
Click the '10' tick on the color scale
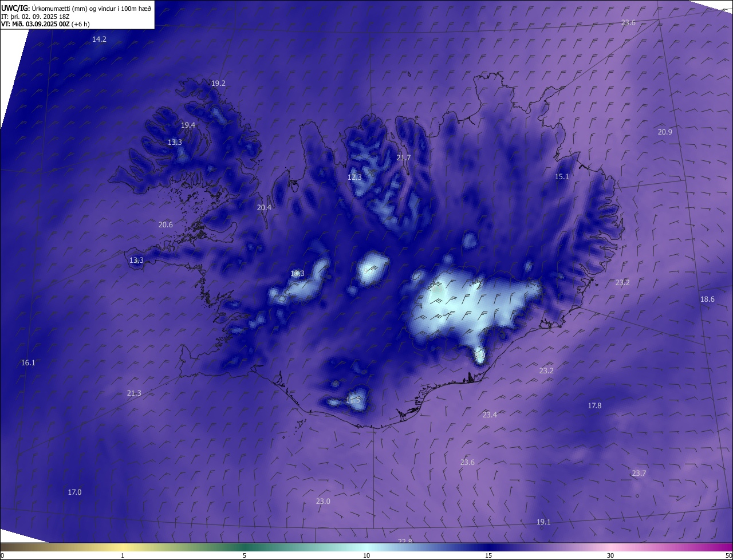click(x=366, y=555)
